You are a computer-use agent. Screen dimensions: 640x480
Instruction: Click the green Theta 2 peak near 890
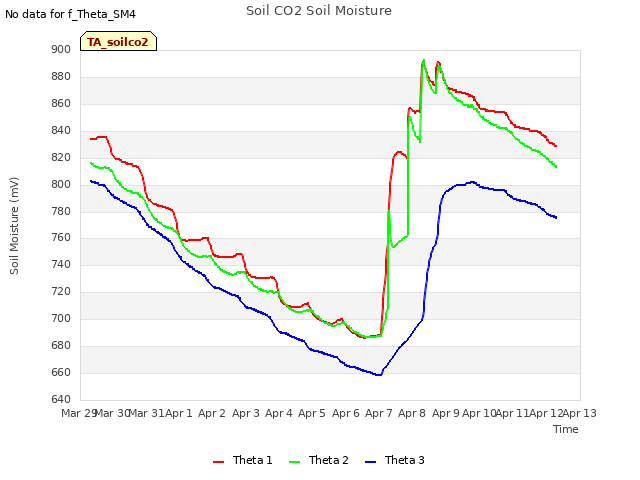click(424, 60)
